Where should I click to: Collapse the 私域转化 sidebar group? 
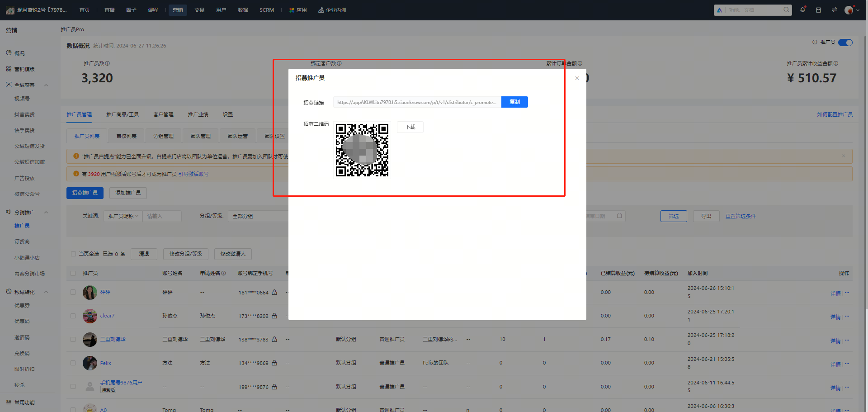46,292
